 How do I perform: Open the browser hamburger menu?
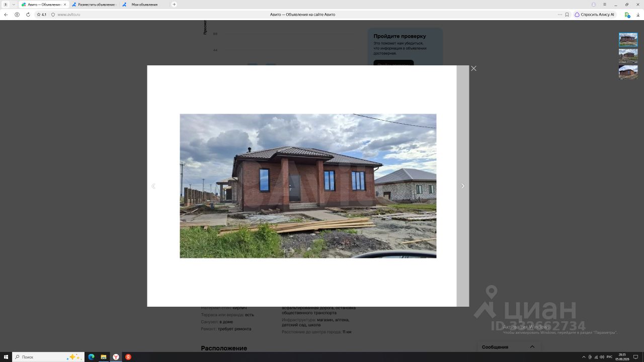pos(605,5)
